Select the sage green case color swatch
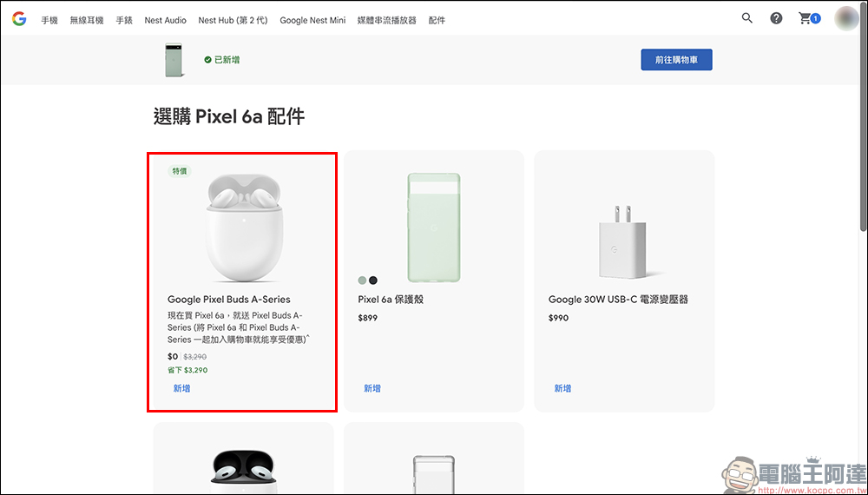The width and height of the screenshot is (868, 495). pos(362,280)
